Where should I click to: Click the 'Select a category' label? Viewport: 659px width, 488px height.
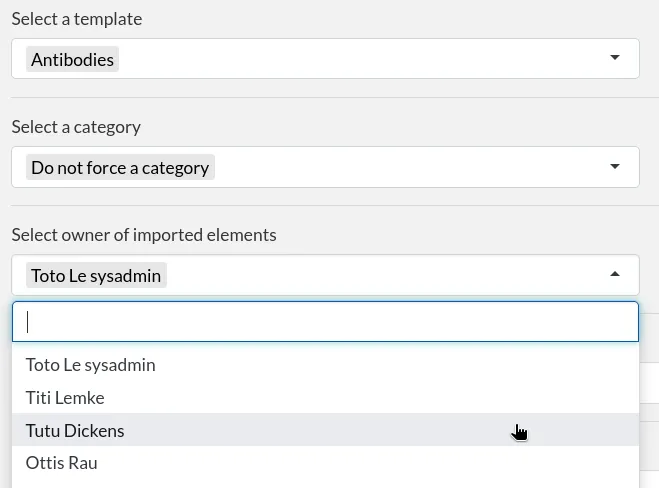pyautogui.click(x=76, y=127)
